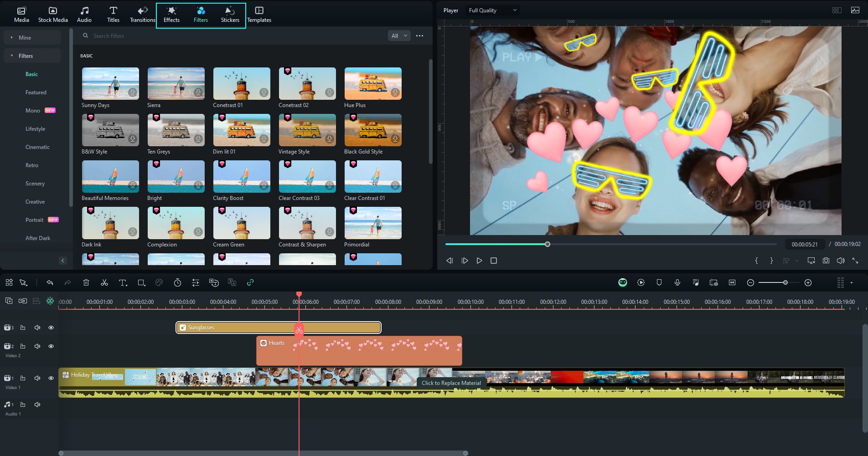
Task: Select the crop tool
Action: [141, 282]
